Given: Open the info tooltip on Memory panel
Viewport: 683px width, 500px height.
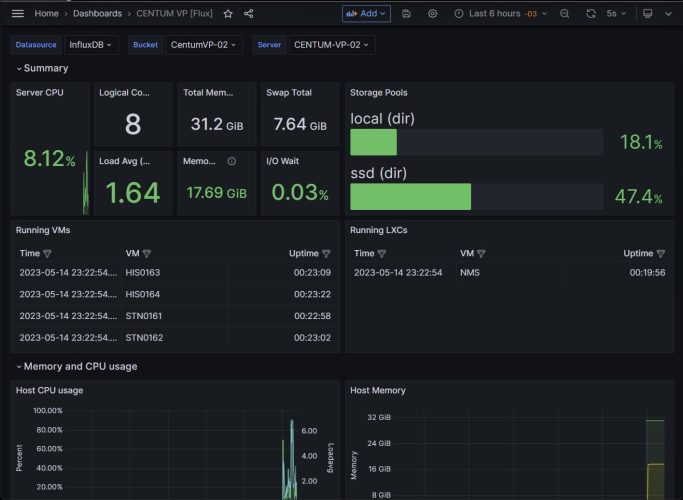Looking at the screenshot, I should click(x=232, y=161).
